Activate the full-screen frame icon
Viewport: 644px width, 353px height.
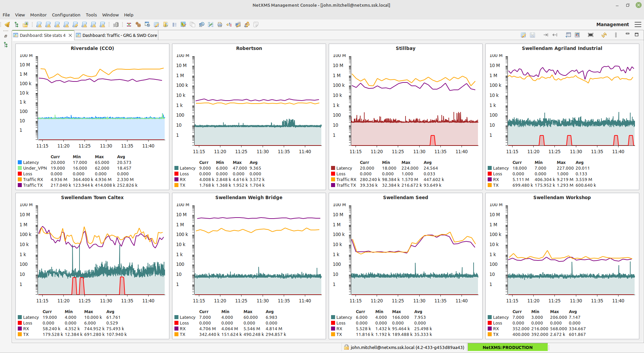click(x=590, y=35)
